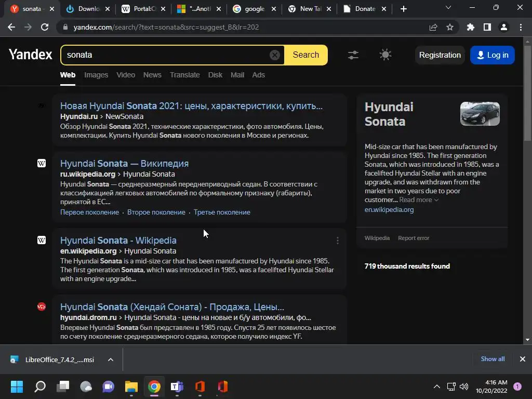
Task: Open Hyundai Sonata — Википедия result
Action: [124, 164]
